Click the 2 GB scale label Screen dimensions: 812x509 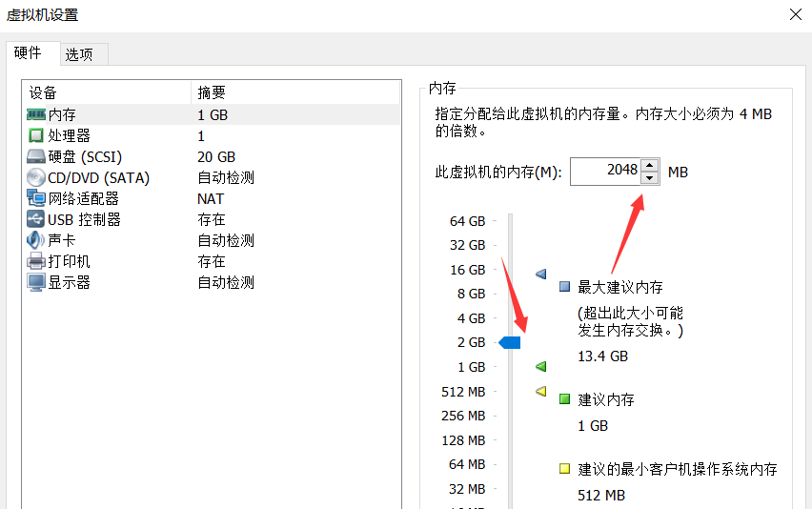click(x=471, y=342)
